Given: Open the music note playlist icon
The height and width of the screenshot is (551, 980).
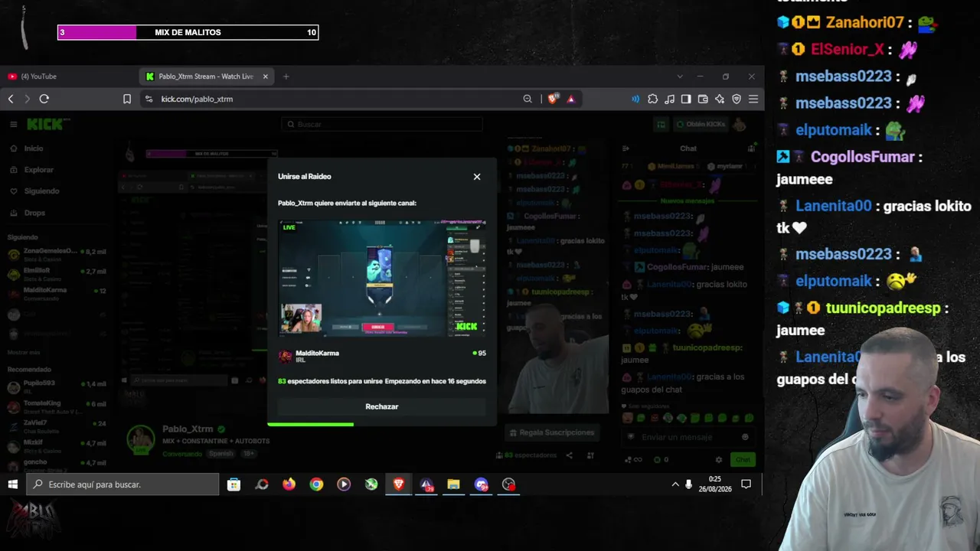Looking at the screenshot, I should (x=669, y=99).
